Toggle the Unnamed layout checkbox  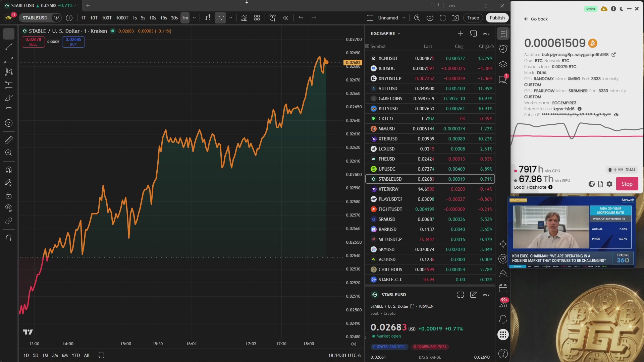tap(370, 18)
